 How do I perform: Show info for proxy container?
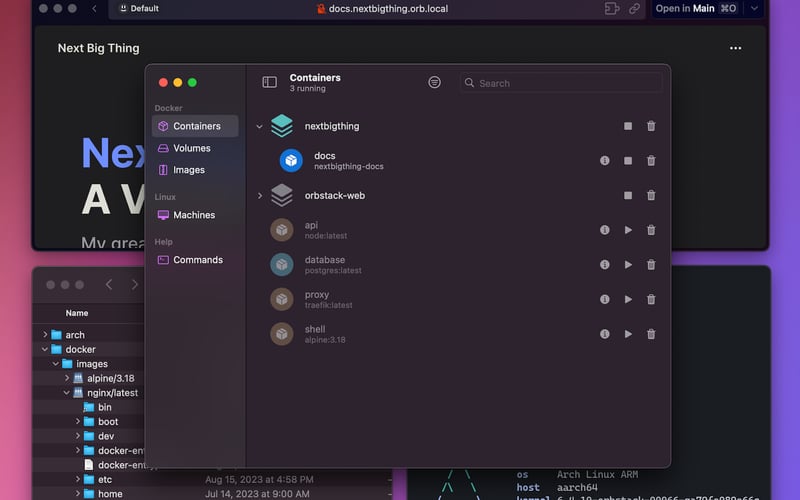pyautogui.click(x=605, y=299)
